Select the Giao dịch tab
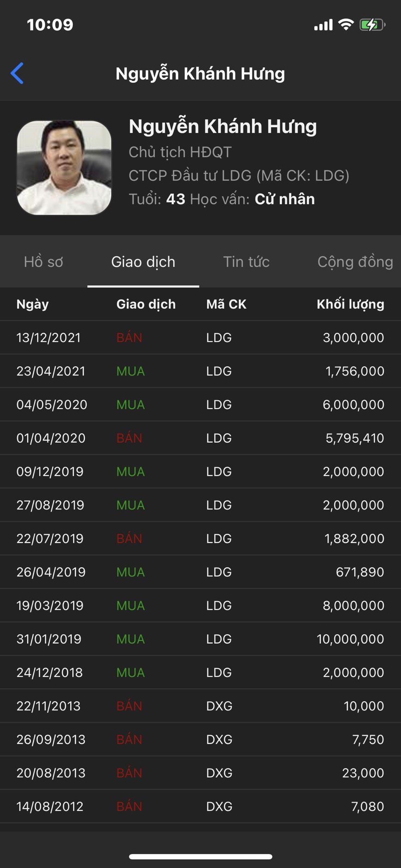Image resolution: width=401 pixels, height=868 pixels. coord(143,262)
